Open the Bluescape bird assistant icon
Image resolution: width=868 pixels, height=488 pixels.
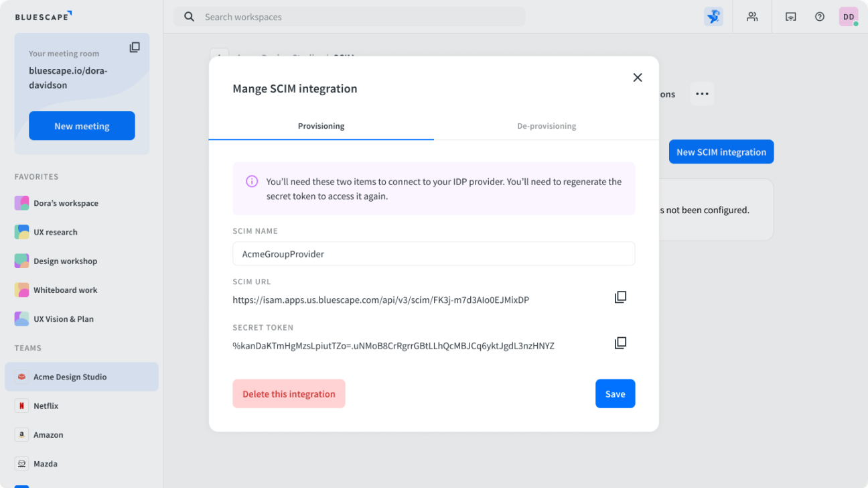click(713, 16)
